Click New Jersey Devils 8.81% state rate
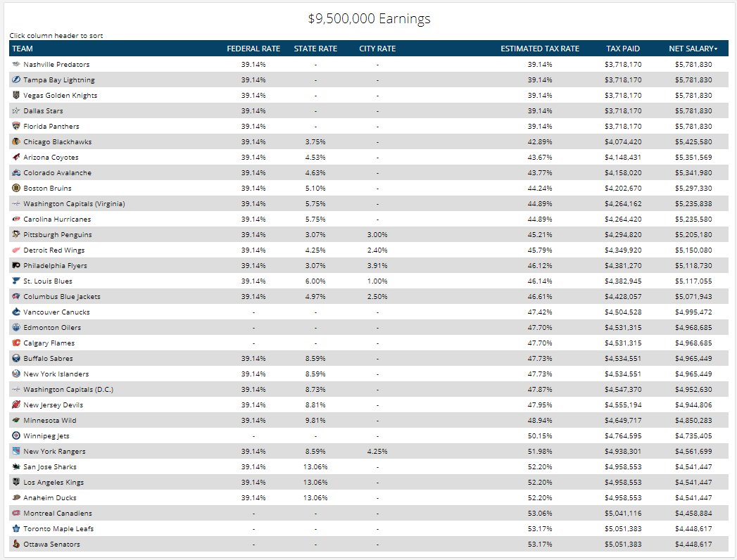 tap(315, 405)
